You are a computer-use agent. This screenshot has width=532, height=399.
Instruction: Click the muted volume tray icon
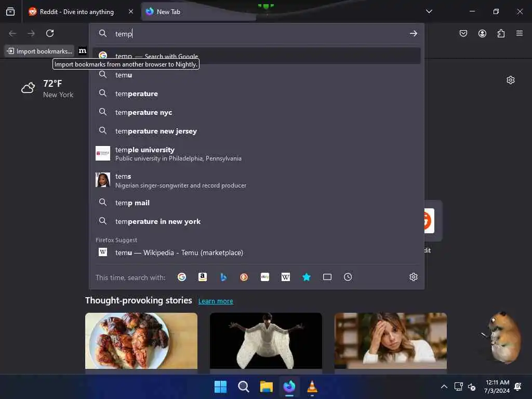[471, 387]
